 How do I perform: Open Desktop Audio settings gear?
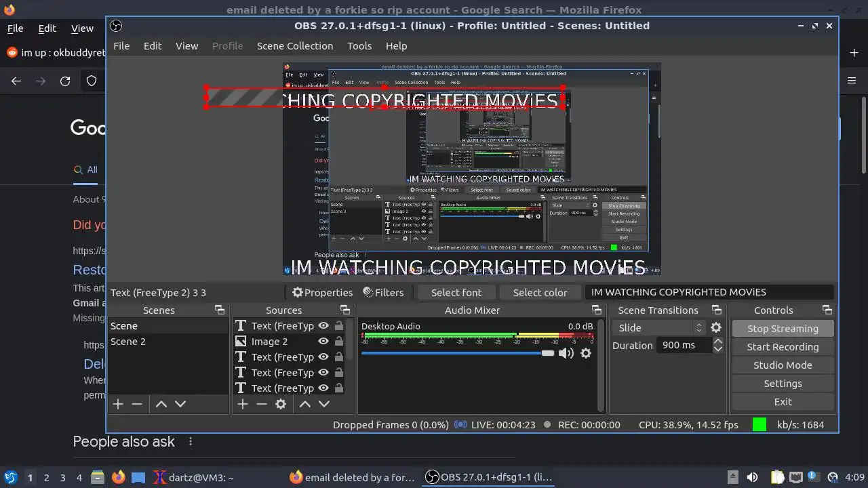(586, 353)
